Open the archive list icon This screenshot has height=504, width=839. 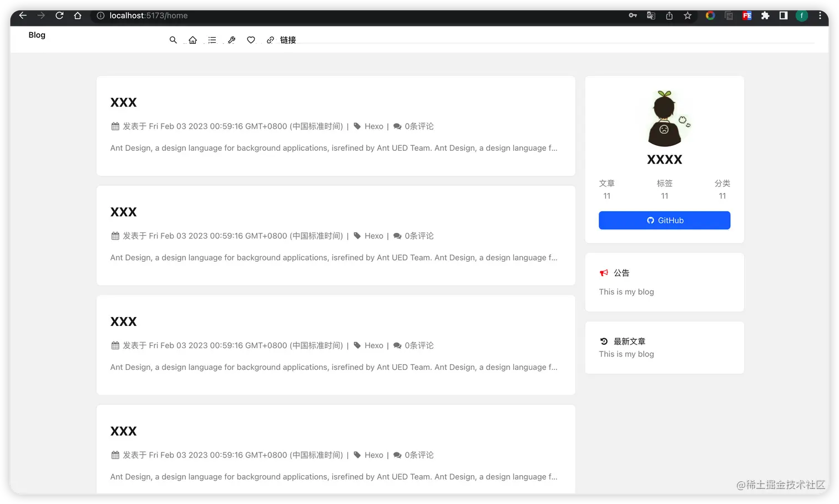[x=212, y=39]
